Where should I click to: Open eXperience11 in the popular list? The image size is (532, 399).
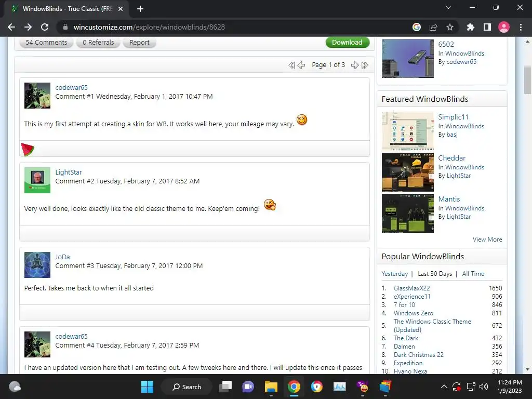(412, 297)
